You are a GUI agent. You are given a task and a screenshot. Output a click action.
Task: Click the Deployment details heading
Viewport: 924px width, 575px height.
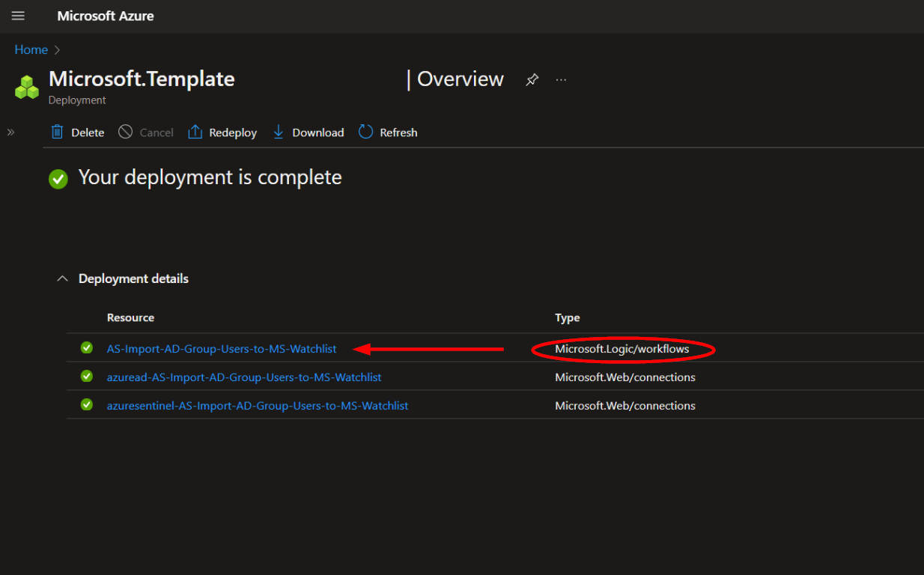[x=133, y=279]
